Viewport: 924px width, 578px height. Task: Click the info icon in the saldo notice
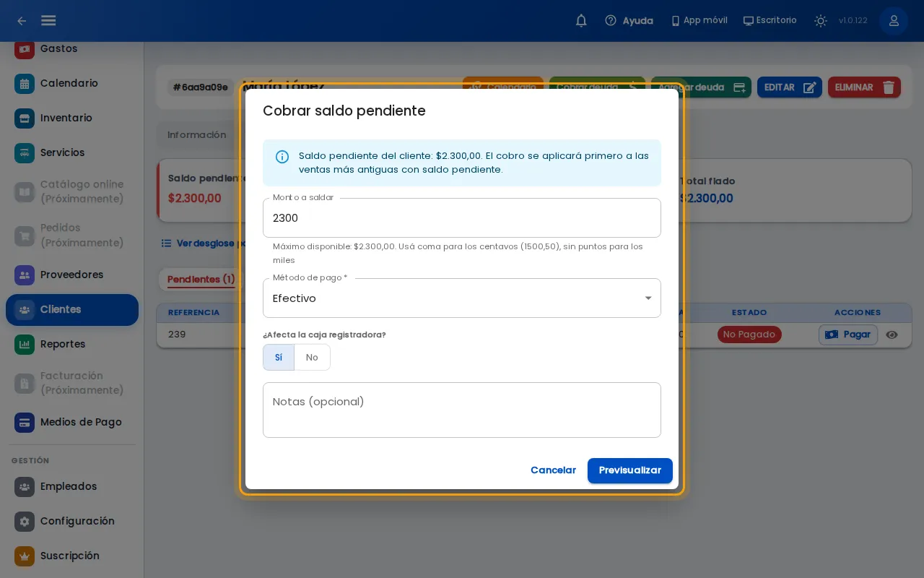[282, 157]
